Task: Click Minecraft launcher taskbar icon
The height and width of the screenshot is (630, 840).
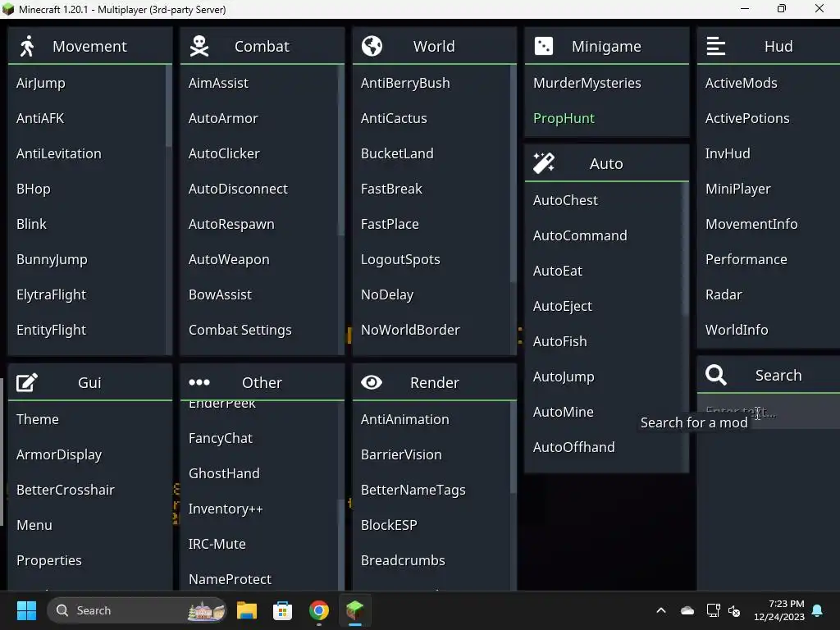Action: (354, 610)
